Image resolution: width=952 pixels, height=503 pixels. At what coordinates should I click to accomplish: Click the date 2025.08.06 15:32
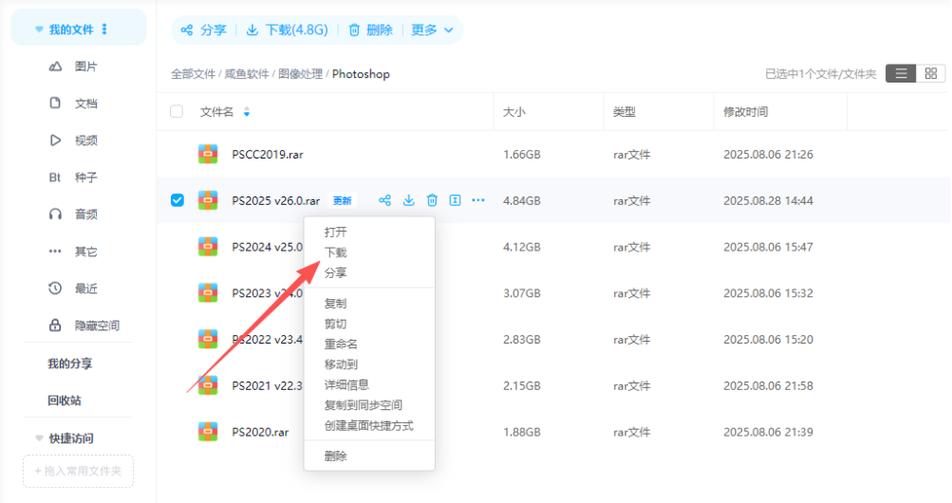(x=768, y=293)
